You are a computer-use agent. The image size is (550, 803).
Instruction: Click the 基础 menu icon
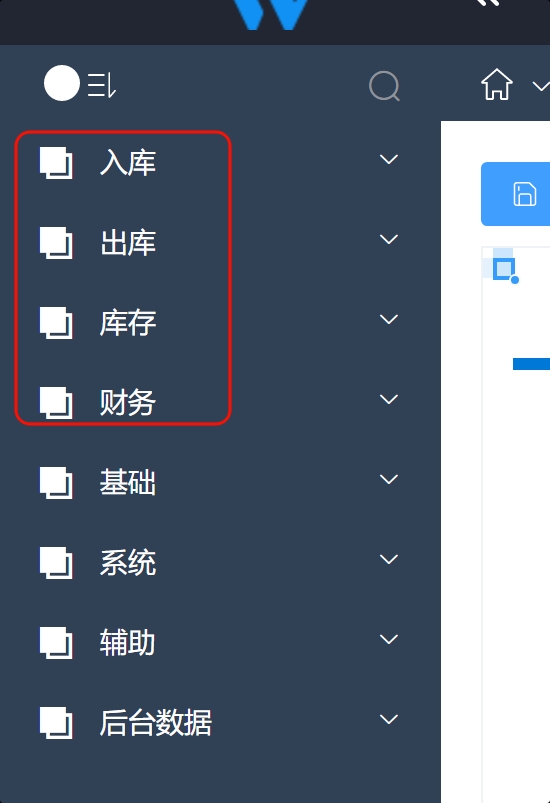point(56,482)
